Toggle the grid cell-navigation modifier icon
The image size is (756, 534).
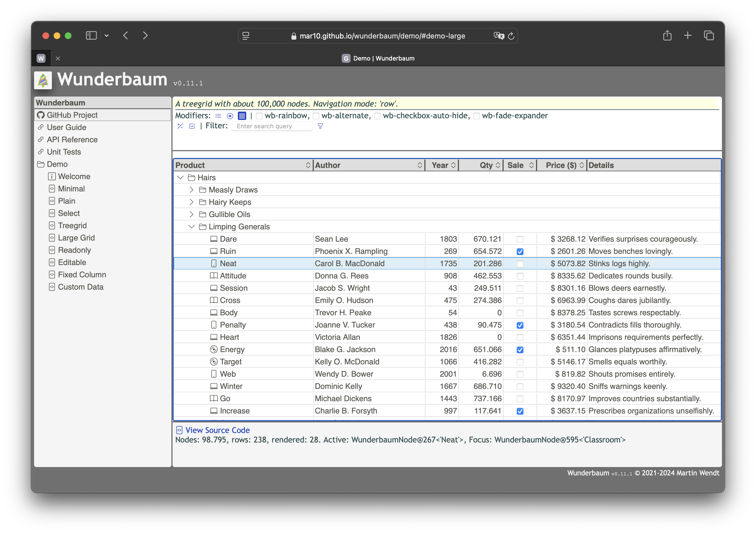[x=242, y=116]
